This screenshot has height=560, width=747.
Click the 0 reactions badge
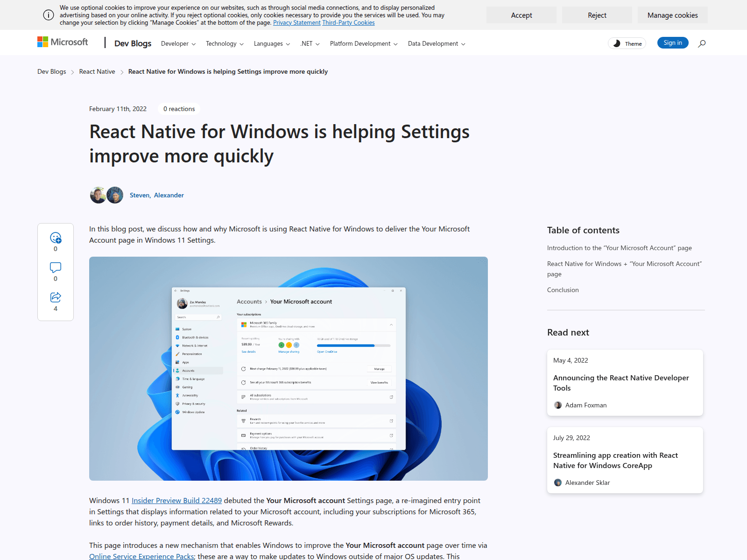(179, 109)
